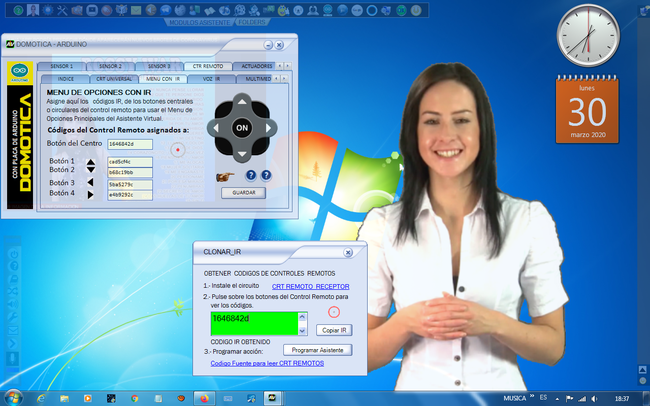The height and width of the screenshot is (406, 650).
Task: Select the CTR REMOTO tab
Action: click(208, 66)
